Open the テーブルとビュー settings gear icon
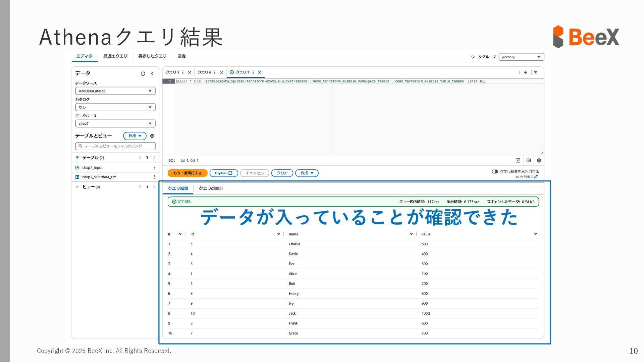Image resolution: width=644 pixels, height=362 pixels. pos(152,136)
